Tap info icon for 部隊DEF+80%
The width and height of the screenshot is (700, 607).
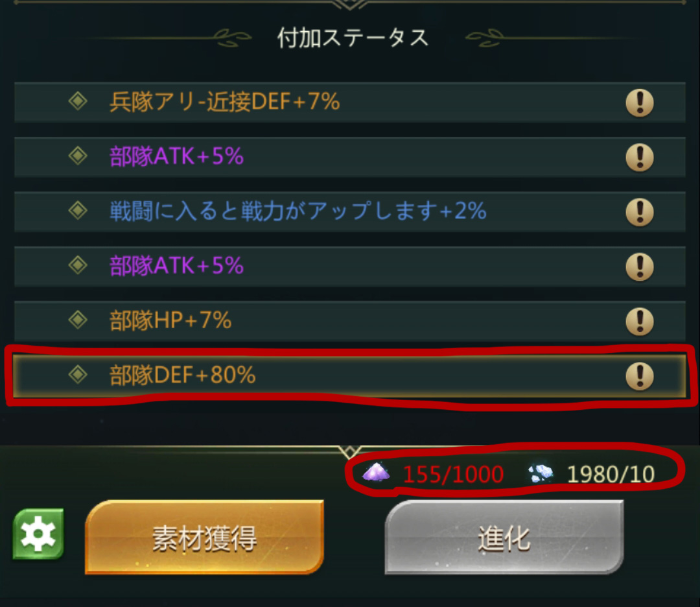pos(639,376)
